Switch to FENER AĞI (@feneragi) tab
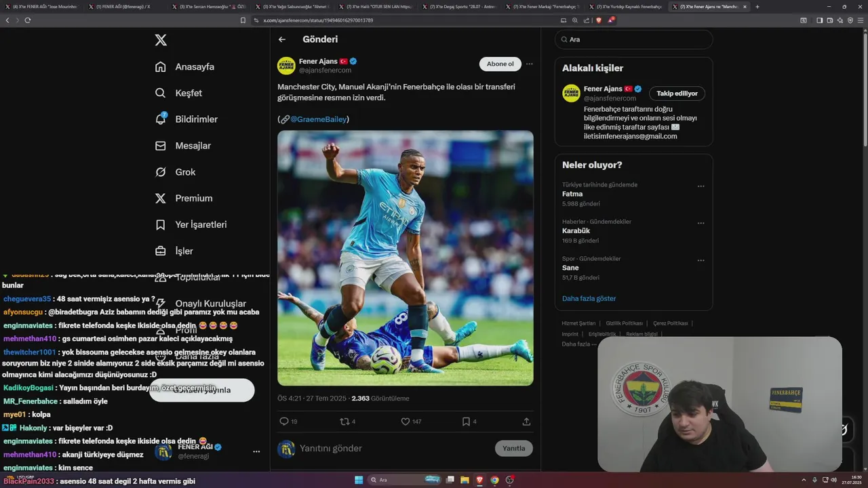This screenshot has width=868, height=488. pos(123,7)
